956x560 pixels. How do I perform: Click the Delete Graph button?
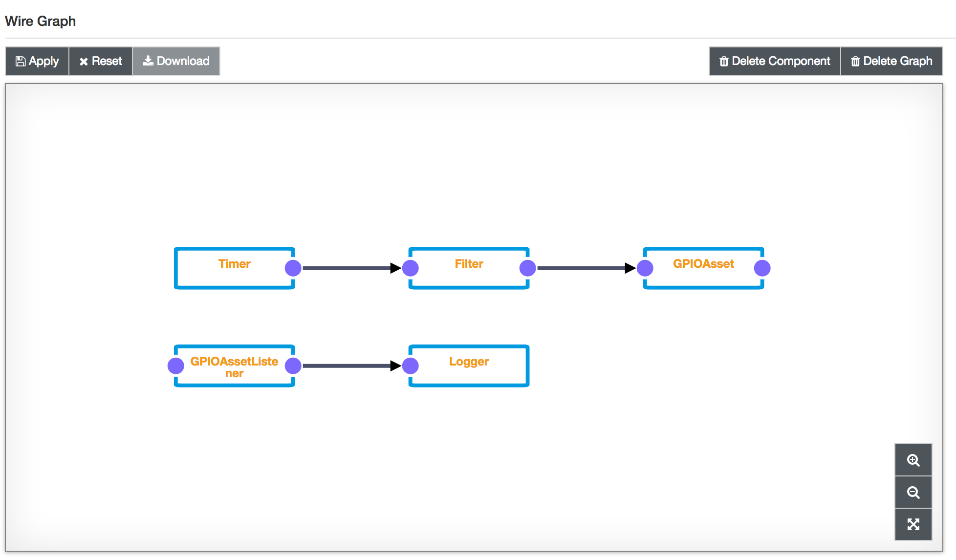point(891,61)
